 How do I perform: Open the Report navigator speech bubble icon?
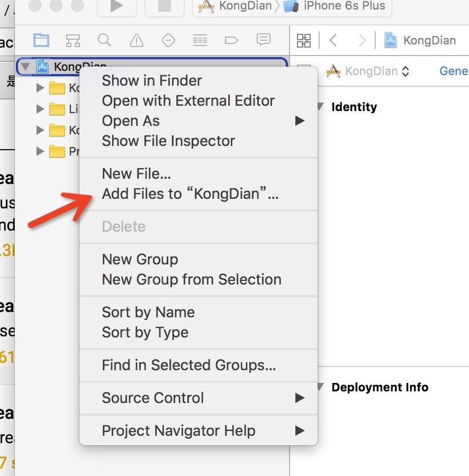264,40
